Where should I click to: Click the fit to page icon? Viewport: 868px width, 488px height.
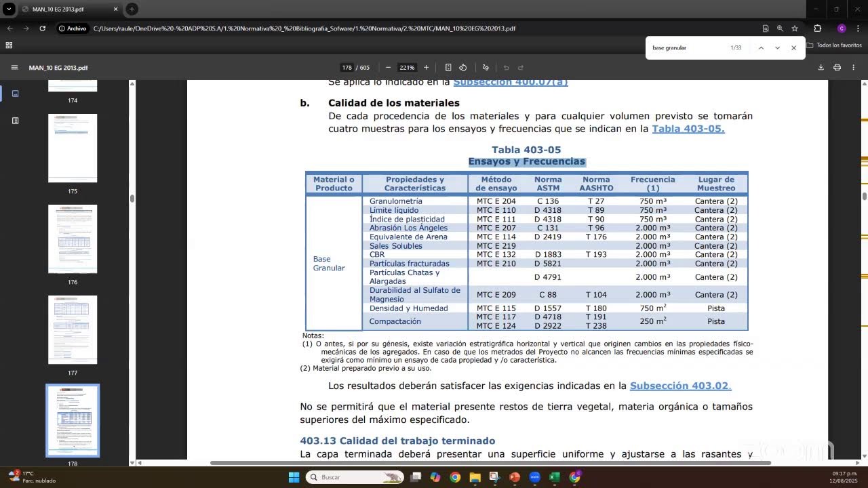pos(448,68)
